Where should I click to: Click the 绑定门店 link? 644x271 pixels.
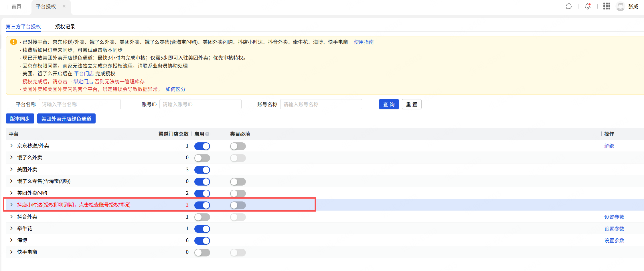[83, 82]
